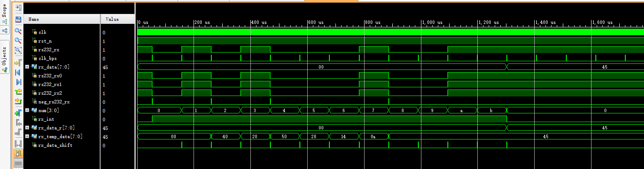
Task: Expand the rx_data_r[7:0] bus
Action: pyautogui.click(x=27, y=128)
